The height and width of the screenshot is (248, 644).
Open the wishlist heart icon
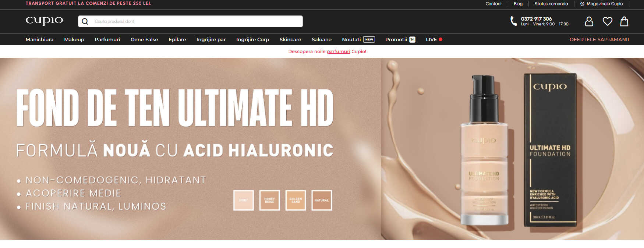point(607,21)
